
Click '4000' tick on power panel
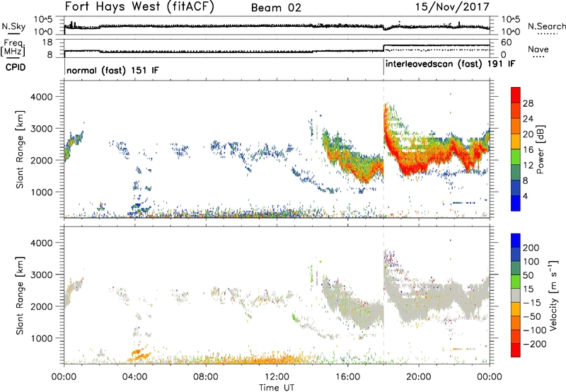pos(42,97)
